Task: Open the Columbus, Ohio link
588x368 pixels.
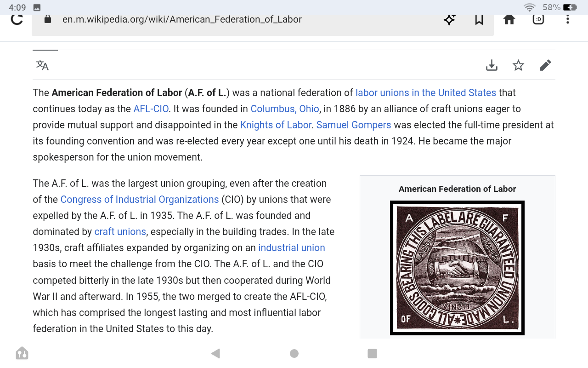Action: point(285,109)
